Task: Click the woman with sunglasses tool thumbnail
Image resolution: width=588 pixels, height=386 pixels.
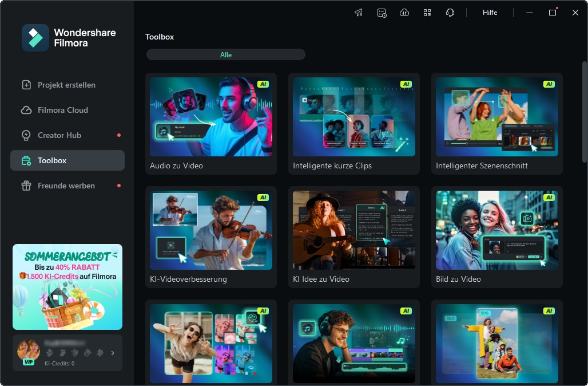Action: 211,344
